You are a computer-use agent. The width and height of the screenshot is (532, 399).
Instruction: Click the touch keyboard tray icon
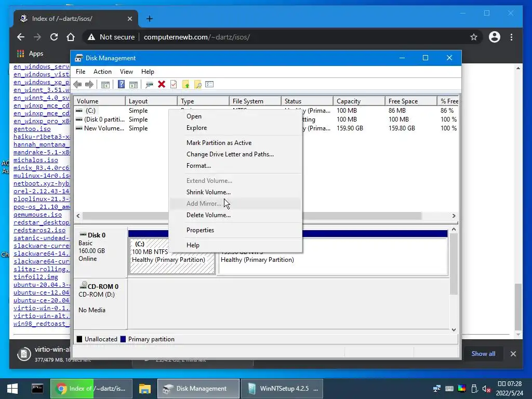point(449,389)
